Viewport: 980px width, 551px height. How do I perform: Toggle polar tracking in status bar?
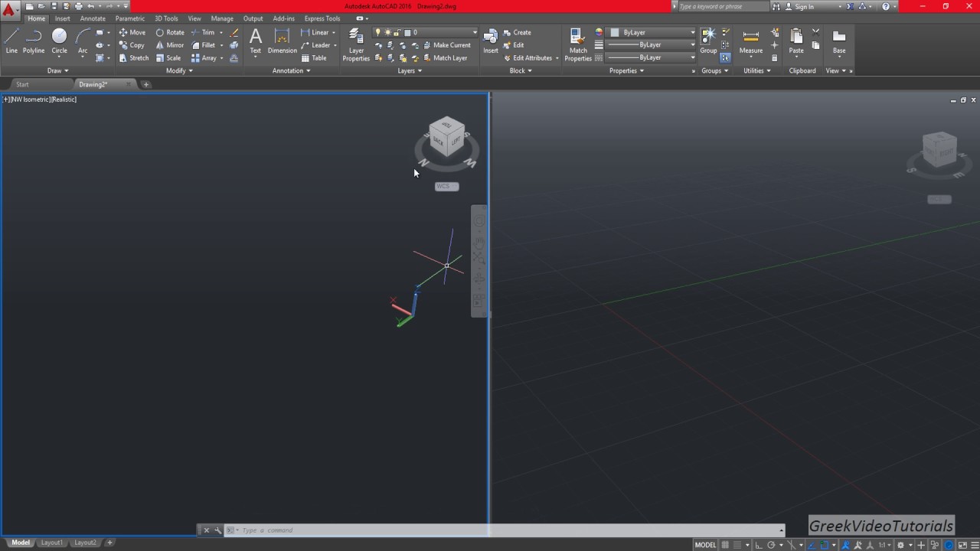[771, 545]
